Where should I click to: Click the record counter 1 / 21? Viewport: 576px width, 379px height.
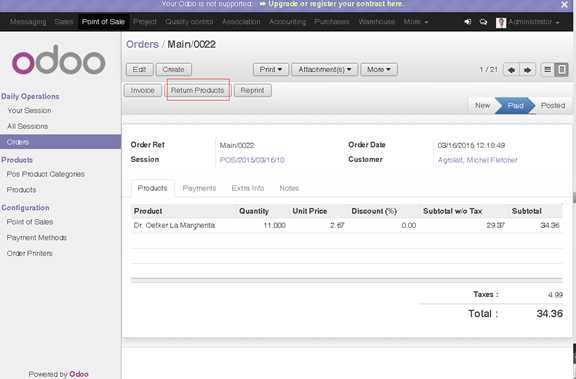coord(489,69)
